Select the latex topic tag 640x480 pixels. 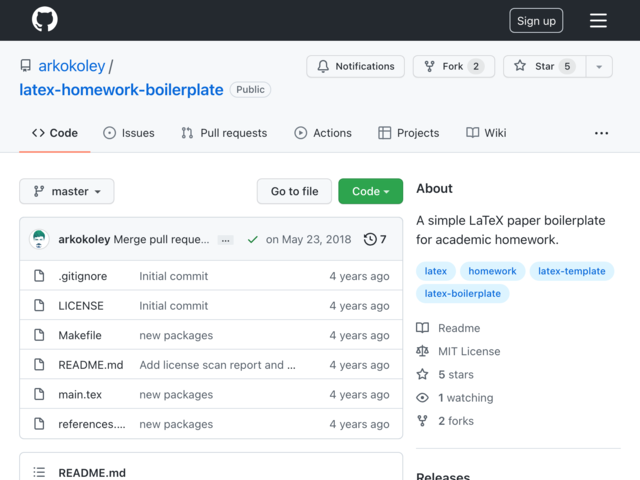tap(436, 271)
